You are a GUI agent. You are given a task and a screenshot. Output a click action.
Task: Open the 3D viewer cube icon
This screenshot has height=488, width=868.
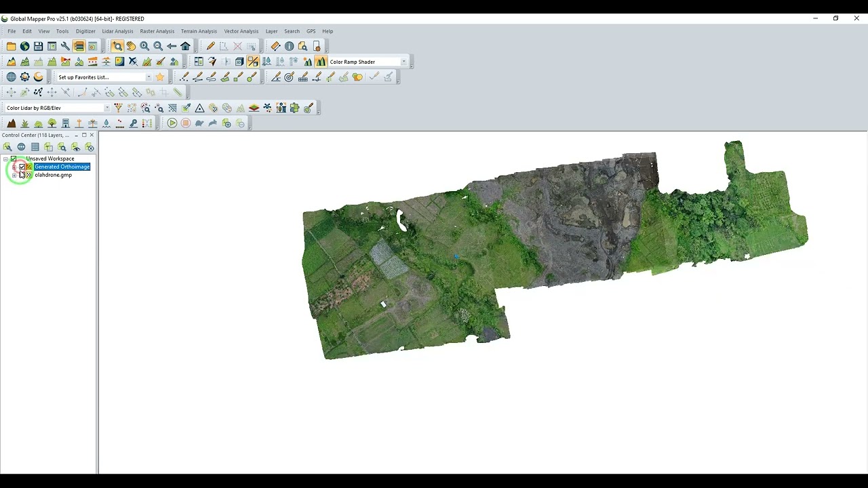point(239,62)
